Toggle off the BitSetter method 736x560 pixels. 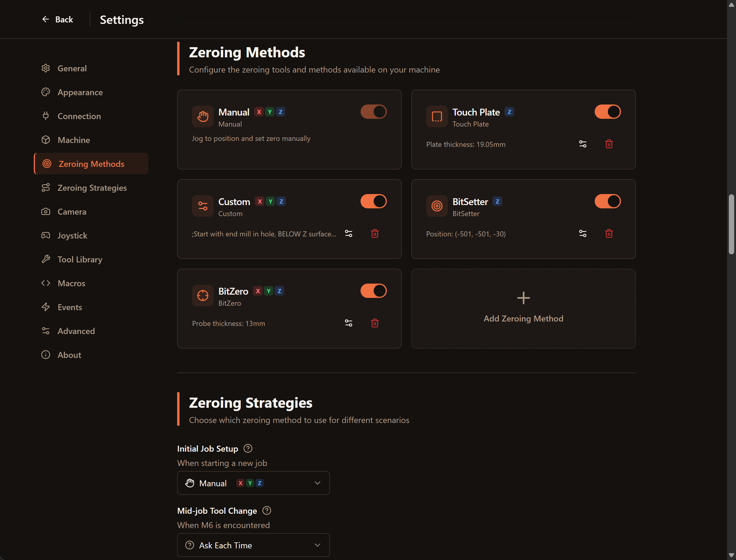tap(607, 201)
